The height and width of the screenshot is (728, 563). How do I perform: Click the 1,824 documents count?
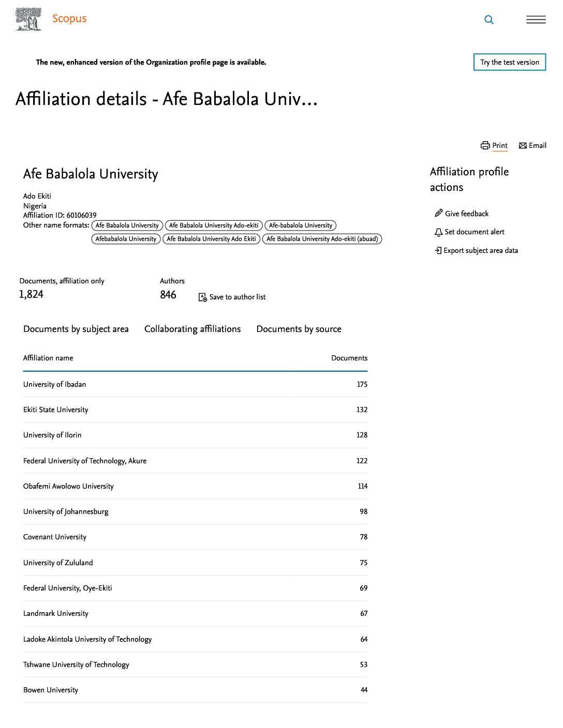coord(31,295)
